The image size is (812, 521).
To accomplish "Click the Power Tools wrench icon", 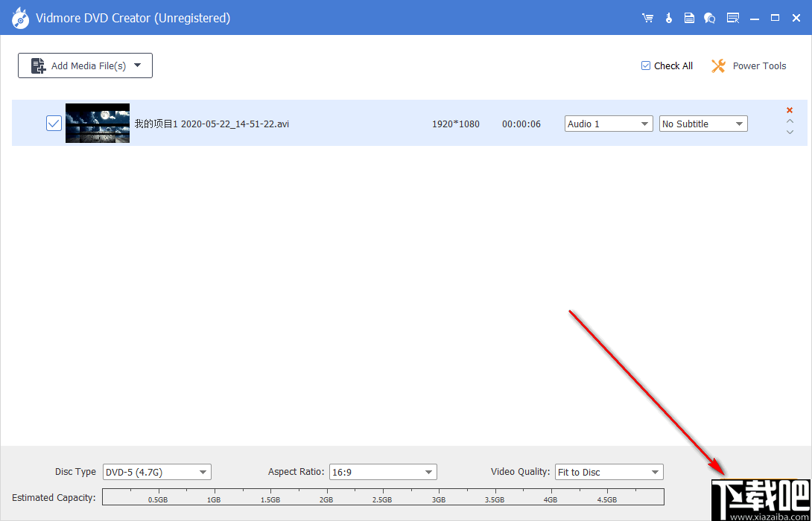I will click(717, 65).
